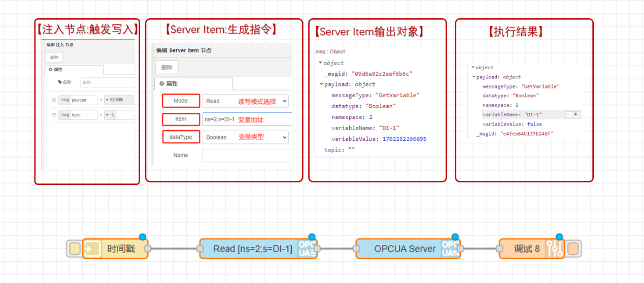Click copy value icon beside variableName row
644x283 pixels.
pos(577,115)
